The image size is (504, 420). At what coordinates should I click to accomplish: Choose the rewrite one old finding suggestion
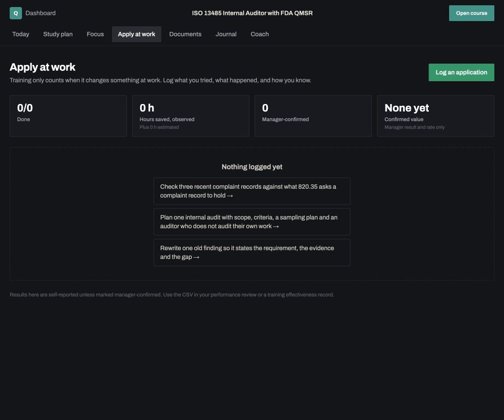tap(252, 253)
